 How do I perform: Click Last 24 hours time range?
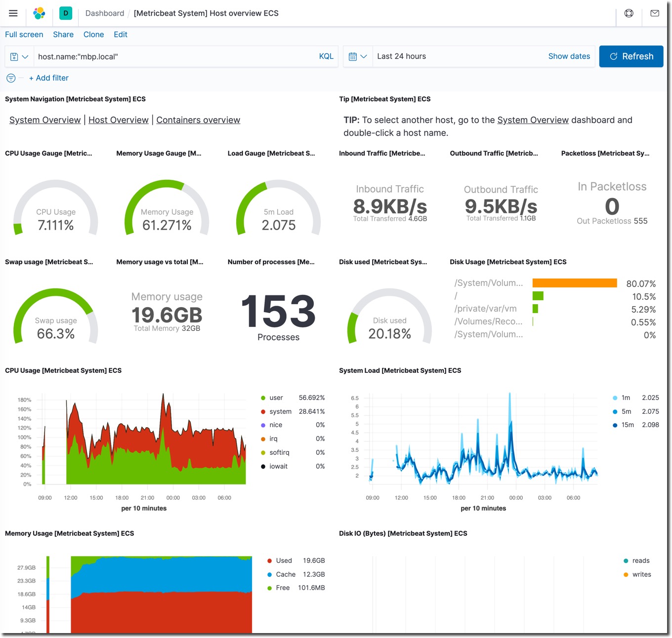click(x=401, y=56)
